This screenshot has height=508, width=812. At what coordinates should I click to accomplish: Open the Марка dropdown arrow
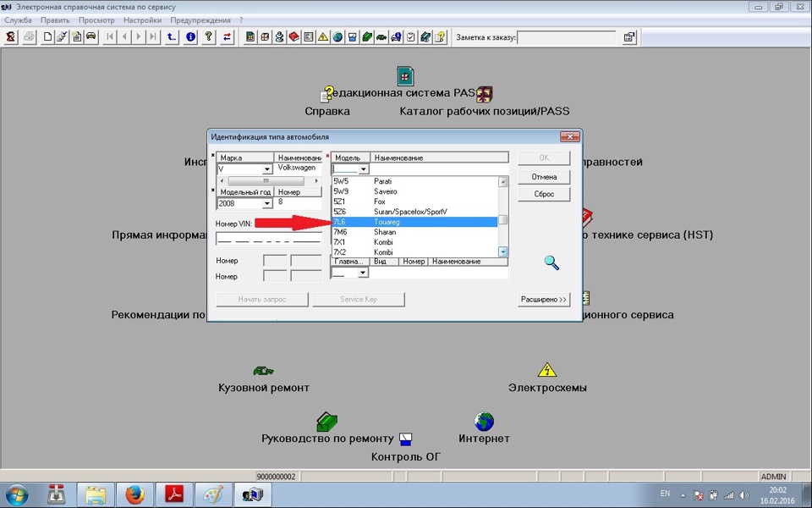(266, 169)
